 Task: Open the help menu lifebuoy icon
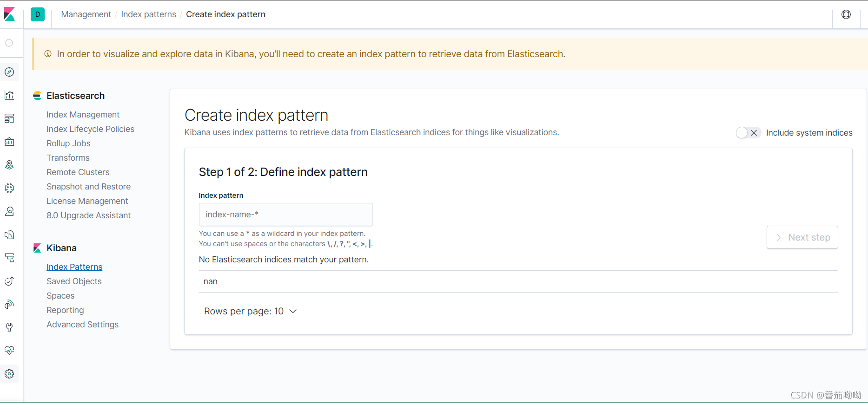pyautogui.click(x=846, y=14)
